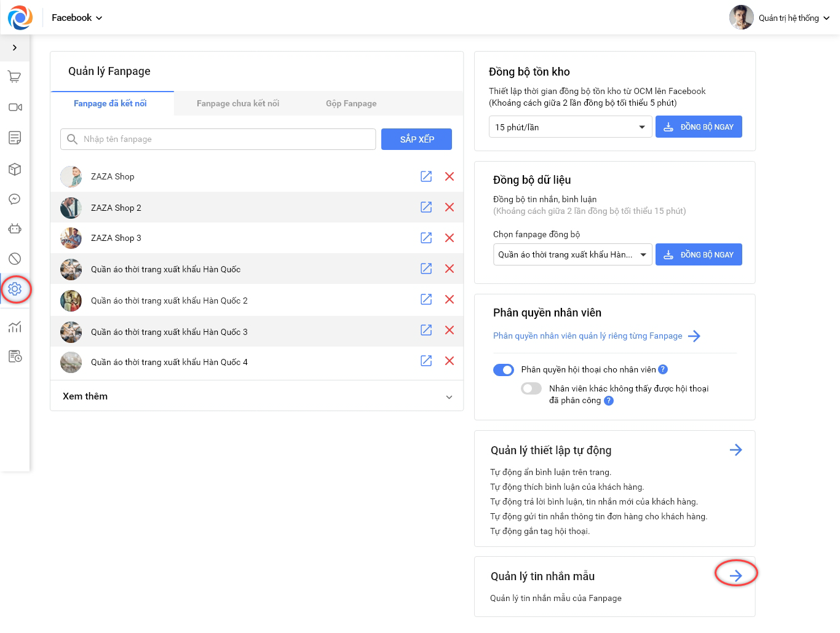Click the SẮP XẾP button
The image size is (840, 633).
(x=416, y=140)
